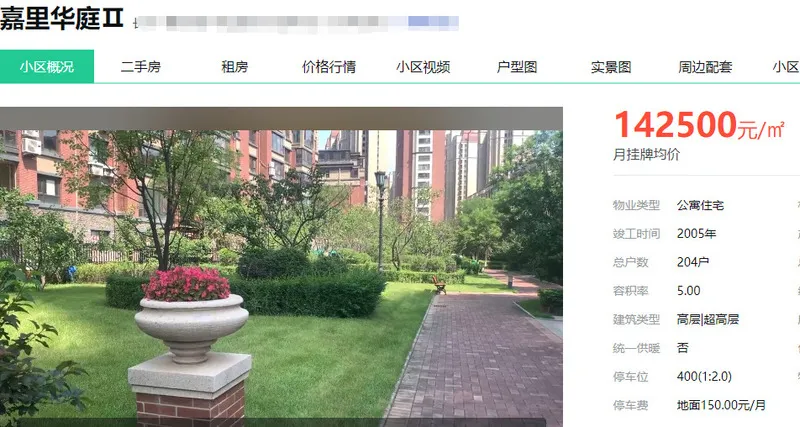The image size is (800, 427).
Task: Click the 高层|超高层 building type value
Action: [x=708, y=319]
